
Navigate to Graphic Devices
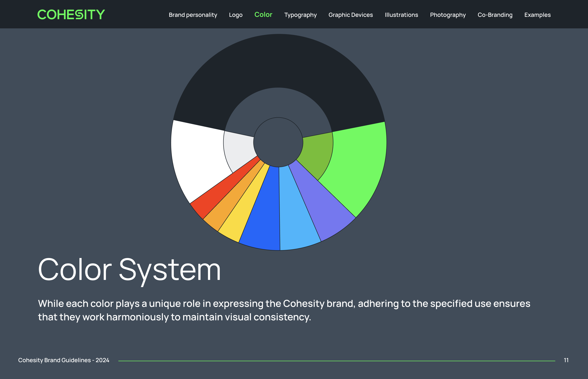350,15
